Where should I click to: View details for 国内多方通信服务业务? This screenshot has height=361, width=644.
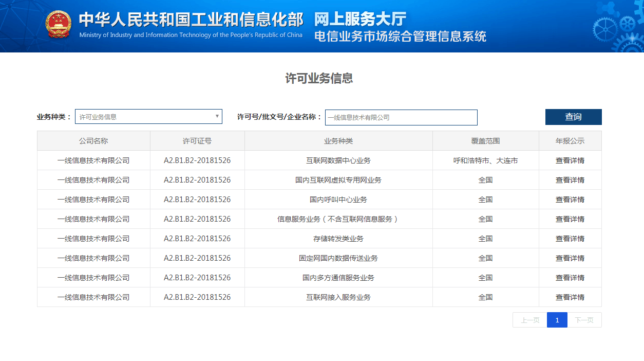click(x=570, y=278)
